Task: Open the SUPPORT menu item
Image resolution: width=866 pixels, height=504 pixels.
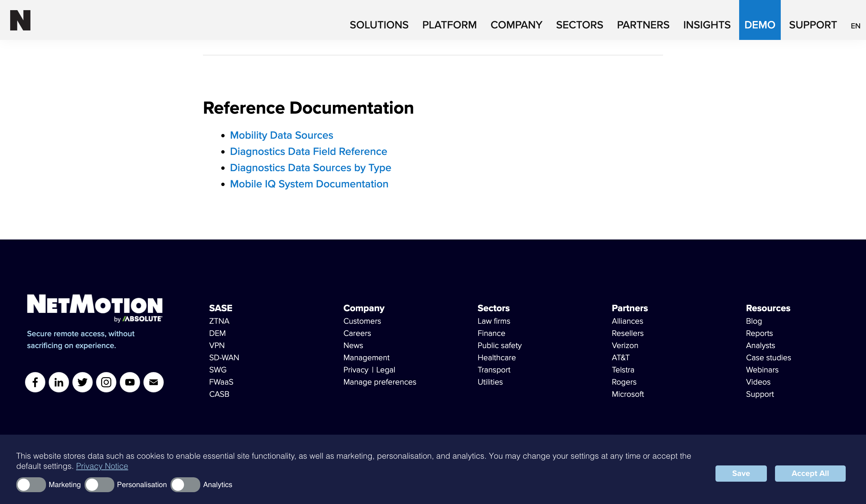Action: click(813, 25)
